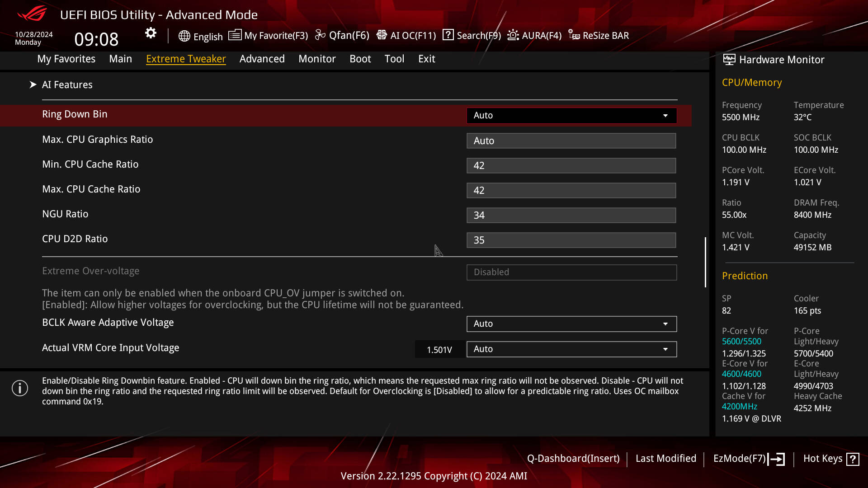The height and width of the screenshot is (488, 868).
Task: Open Q-Dashboard from bottom bar
Action: 573,459
